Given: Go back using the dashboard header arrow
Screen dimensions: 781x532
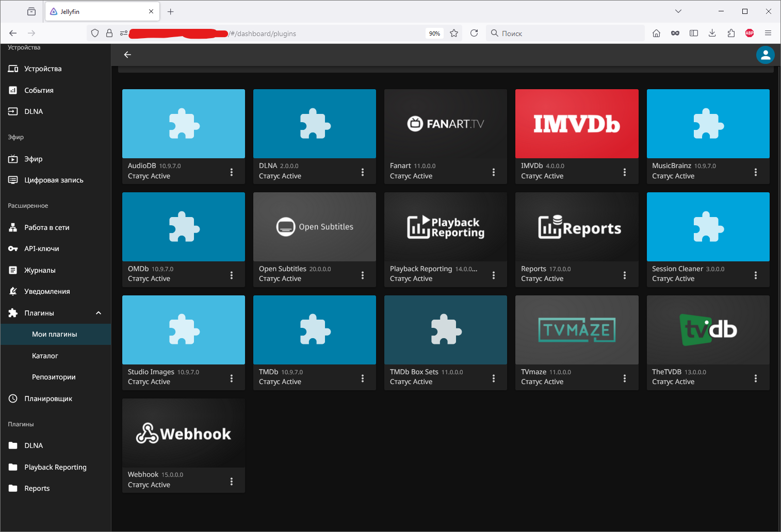Looking at the screenshot, I should click(127, 55).
